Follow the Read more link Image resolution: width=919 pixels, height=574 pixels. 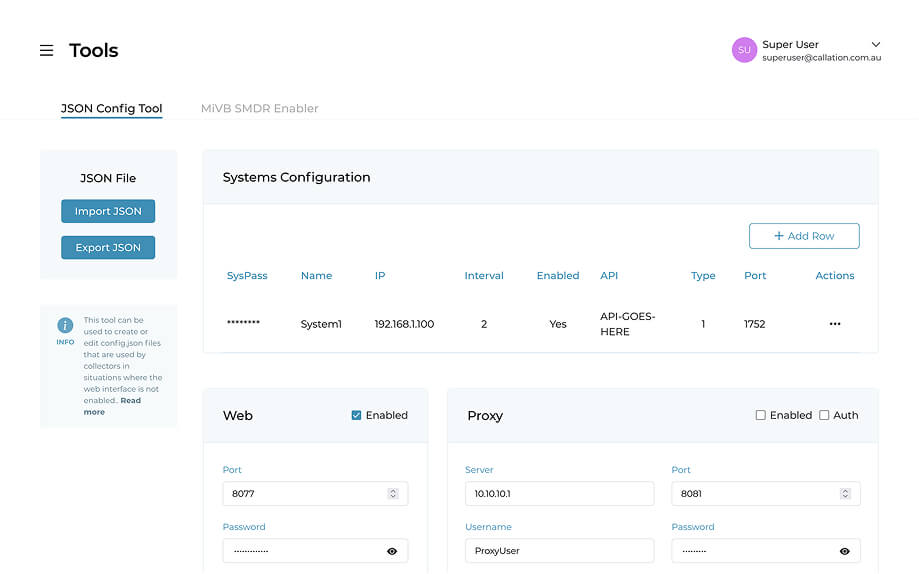click(112, 406)
